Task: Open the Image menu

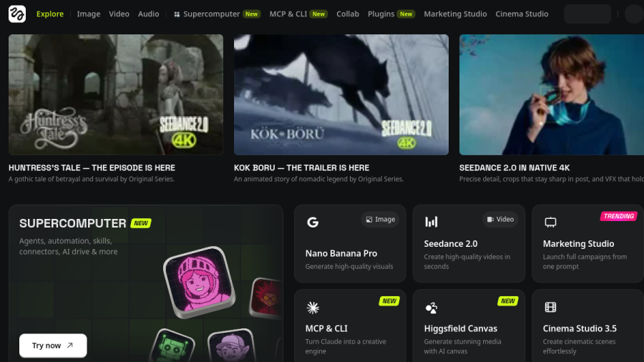Action: 89,14
